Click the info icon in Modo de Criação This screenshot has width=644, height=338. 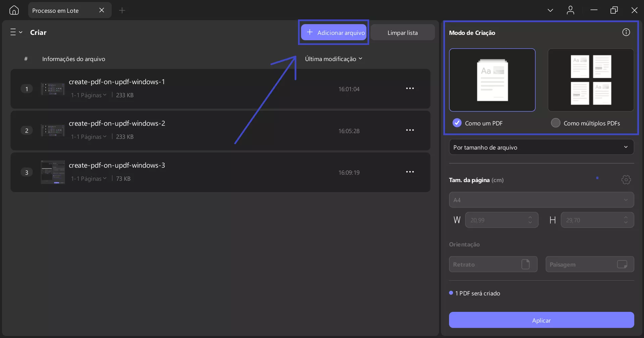pos(626,32)
